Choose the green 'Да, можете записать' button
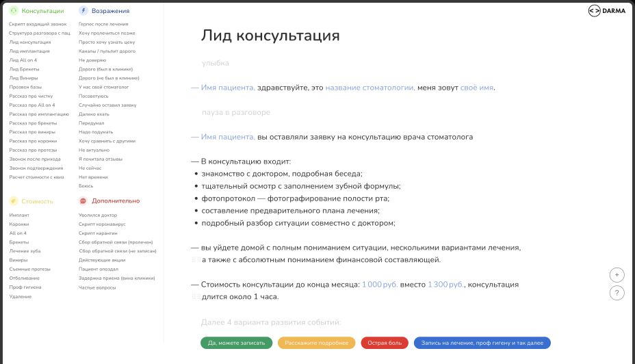 click(236, 343)
